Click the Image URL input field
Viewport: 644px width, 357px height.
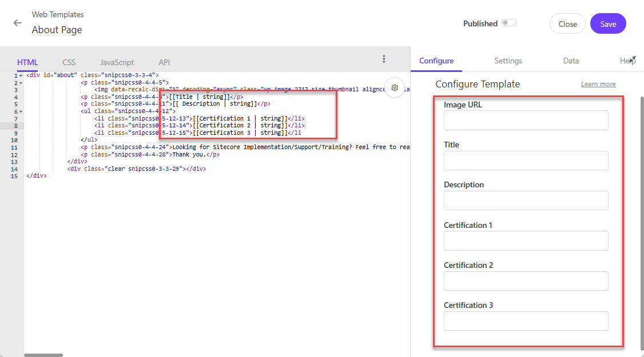[x=526, y=121]
